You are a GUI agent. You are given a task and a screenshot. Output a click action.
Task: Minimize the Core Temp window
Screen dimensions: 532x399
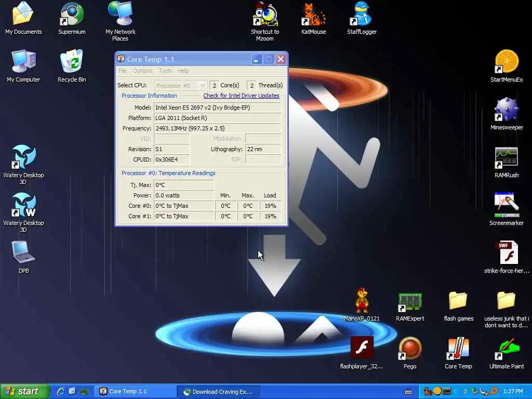click(257, 59)
